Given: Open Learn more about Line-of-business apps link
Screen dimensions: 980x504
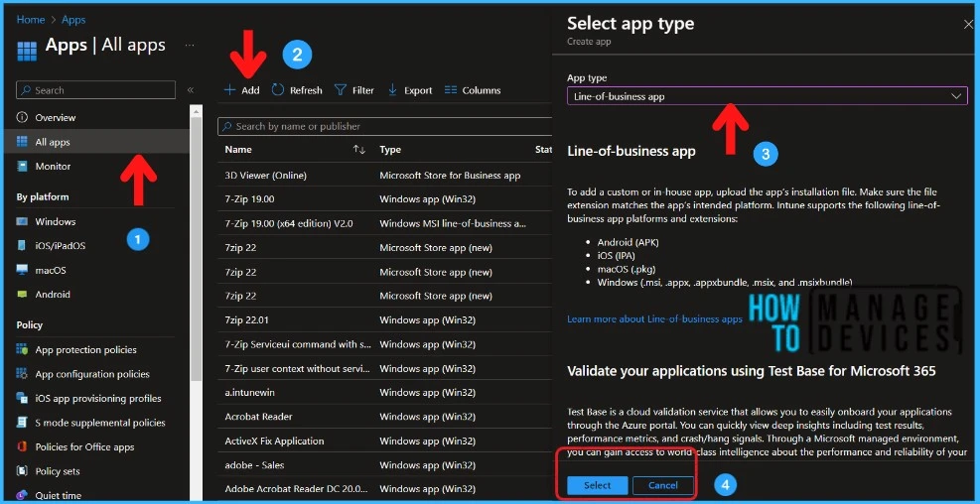Looking at the screenshot, I should tap(654, 318).
